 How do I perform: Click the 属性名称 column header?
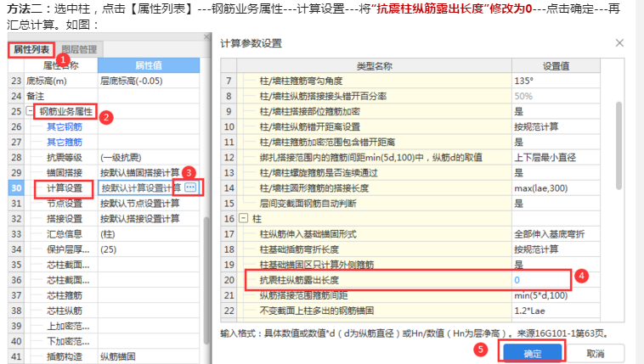[61, 65]
